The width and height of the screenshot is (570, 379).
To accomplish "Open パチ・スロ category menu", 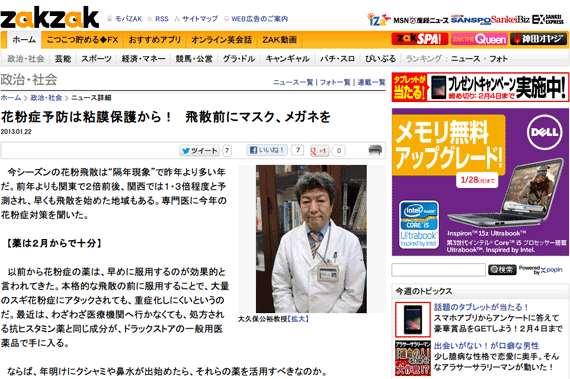I will [x=337, y=59].
